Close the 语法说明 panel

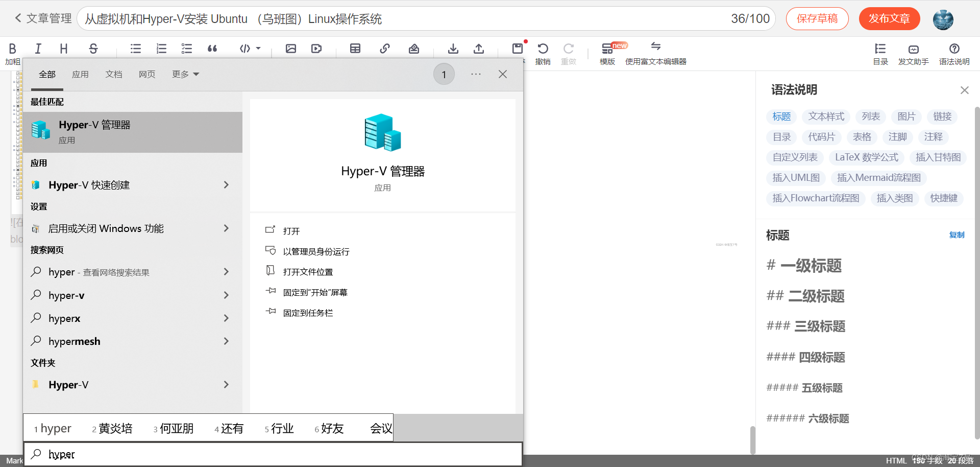pos(964,90)
